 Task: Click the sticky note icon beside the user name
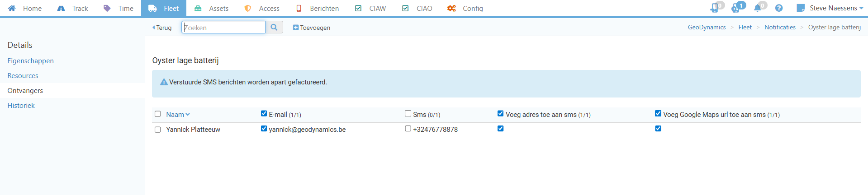pyautogui.click(x=801, y=8)
